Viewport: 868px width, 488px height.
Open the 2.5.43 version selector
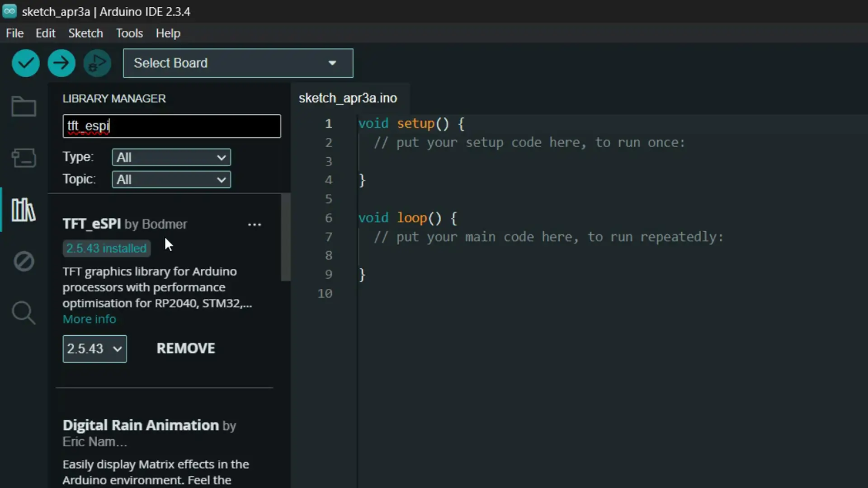(x=94, y=349)
